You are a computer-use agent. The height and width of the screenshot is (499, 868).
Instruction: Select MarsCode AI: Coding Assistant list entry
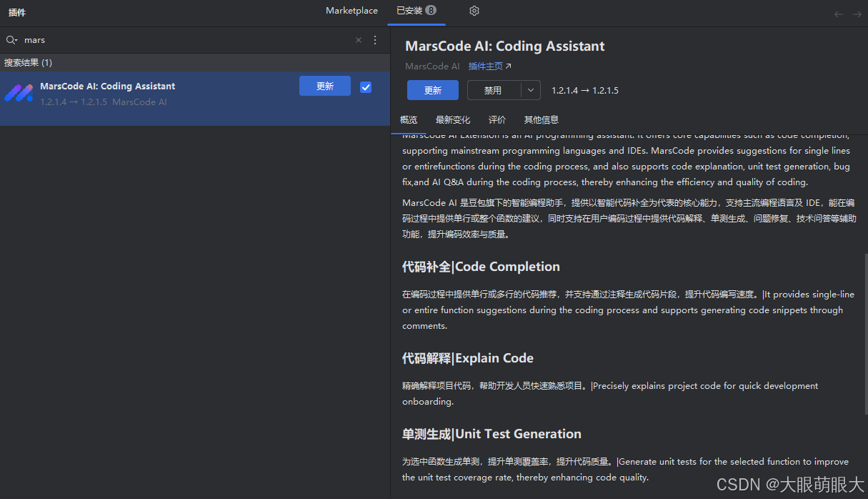(x=195, y=99)
